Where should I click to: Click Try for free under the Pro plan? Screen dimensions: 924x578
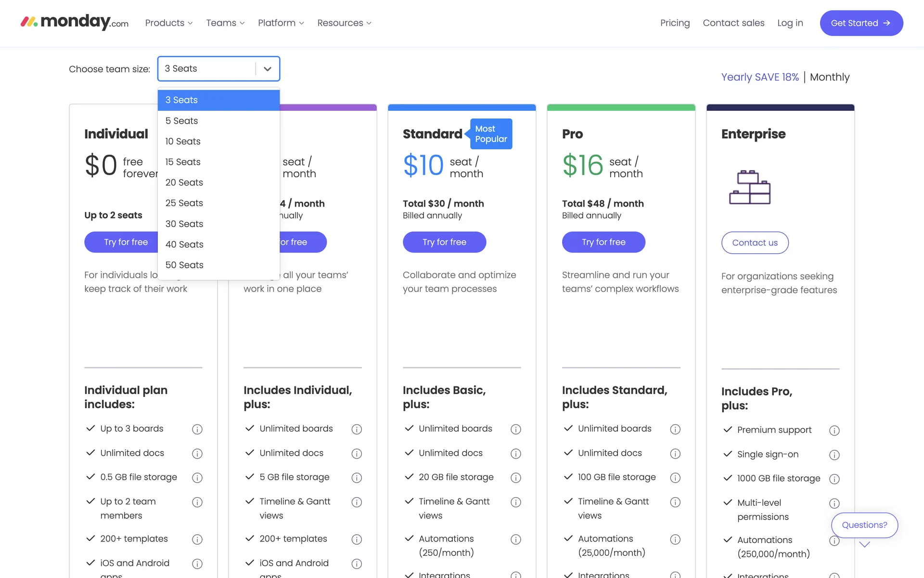pos(603,242)
